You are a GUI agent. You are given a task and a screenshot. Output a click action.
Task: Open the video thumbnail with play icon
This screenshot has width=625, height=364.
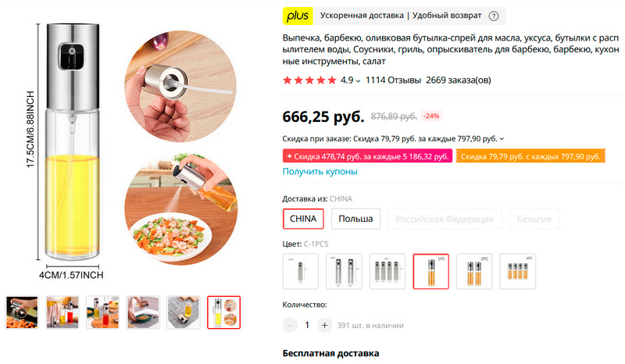pyautogui.click(x=22, y=312)
